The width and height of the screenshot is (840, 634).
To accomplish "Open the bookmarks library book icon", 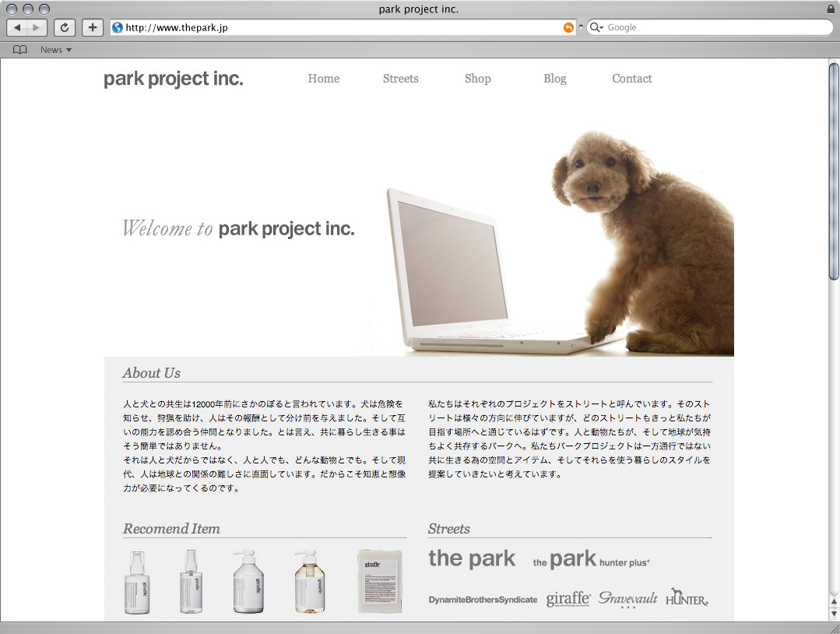I will (x=20, y=50).
